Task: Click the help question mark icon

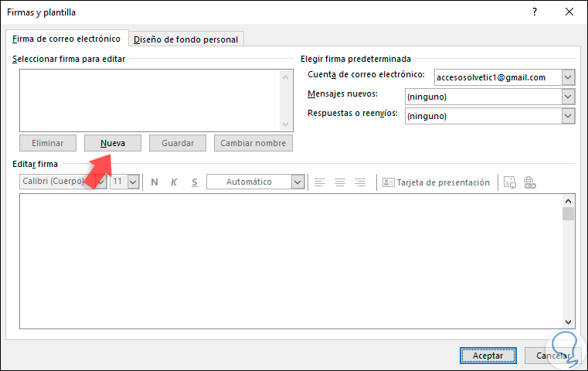Action: (535, 12)
